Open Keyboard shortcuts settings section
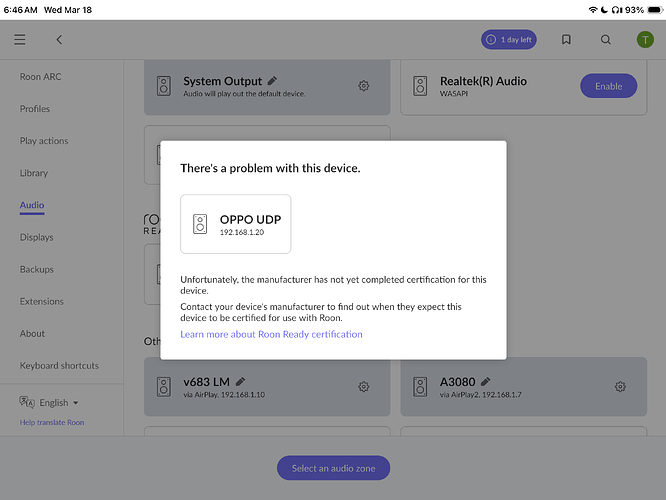Screen dimensions: 666x500 (59, 366)
